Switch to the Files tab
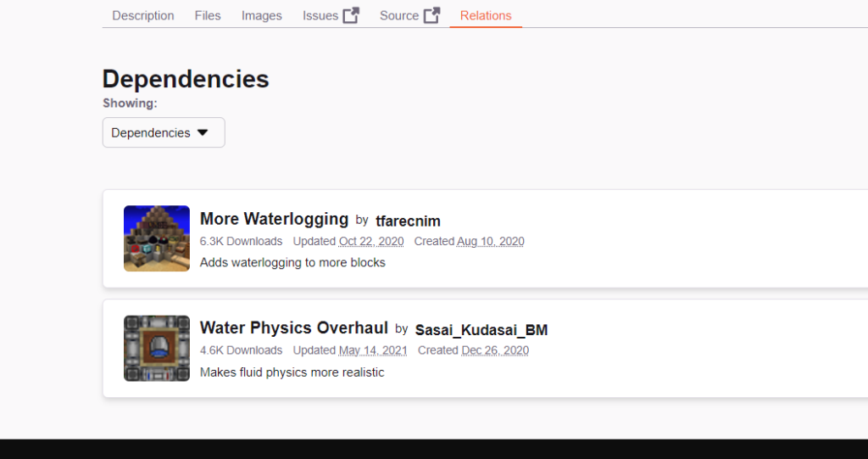The image size is (868, 459). point(208,15)
